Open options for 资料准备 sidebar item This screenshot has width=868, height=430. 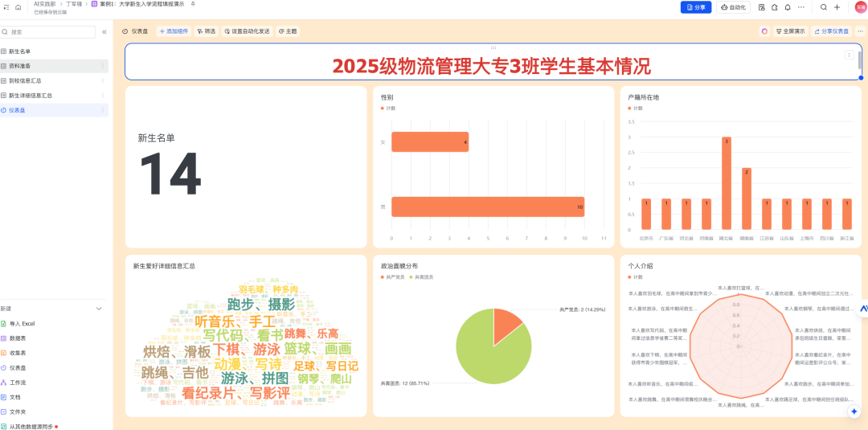[102, 66]
